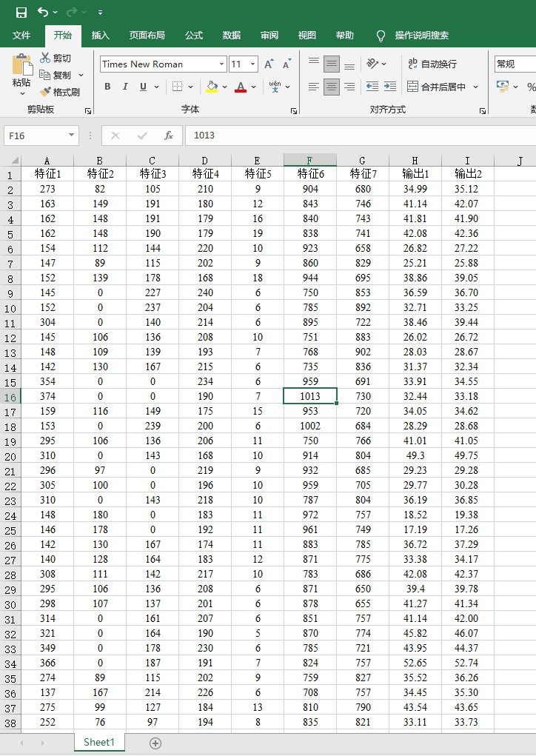Open the underline style dropdown arrow
Image resolution: width=536 pixels, height=756 pixels.
pyautogui.click(x=157, y=87)
